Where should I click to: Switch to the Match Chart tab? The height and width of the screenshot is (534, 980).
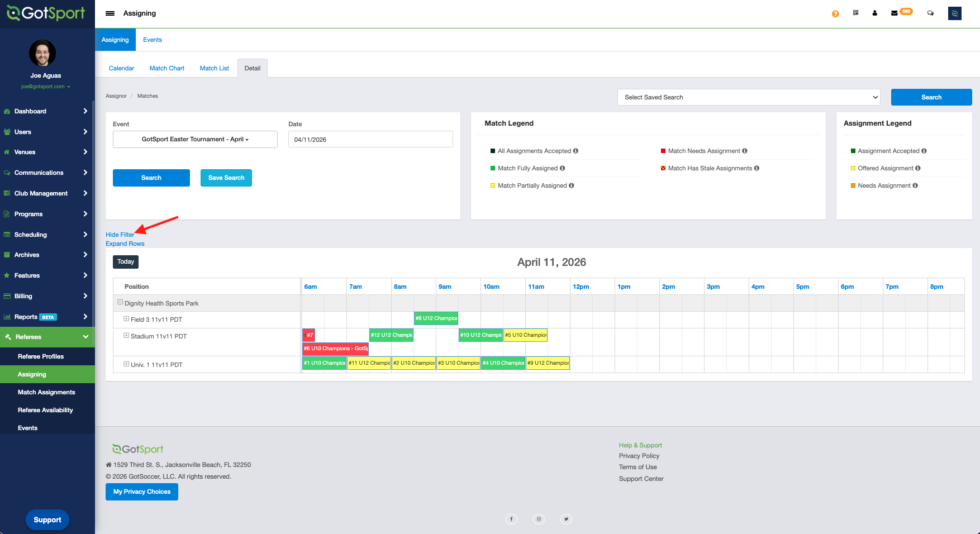[166, 68]
